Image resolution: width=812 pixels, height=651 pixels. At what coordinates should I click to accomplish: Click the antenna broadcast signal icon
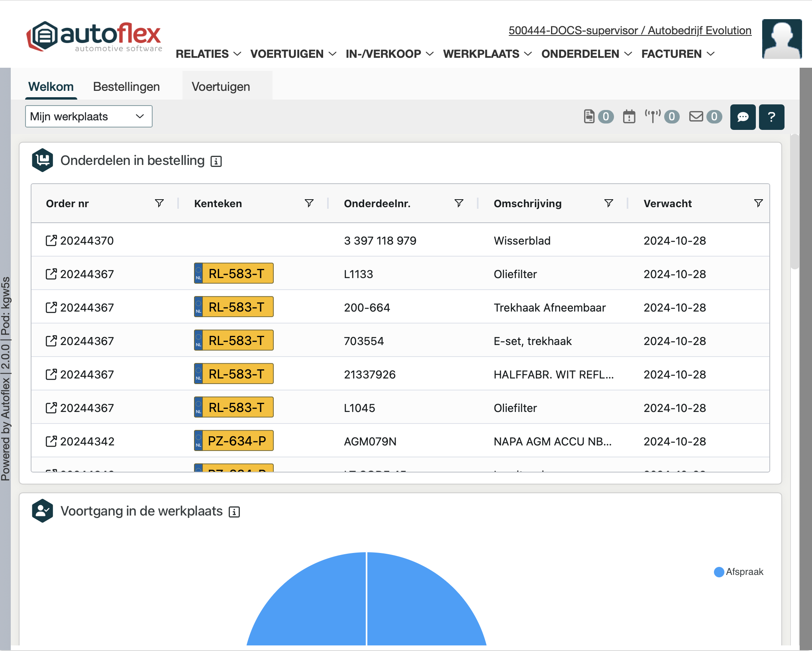click(x=653, y=116)
